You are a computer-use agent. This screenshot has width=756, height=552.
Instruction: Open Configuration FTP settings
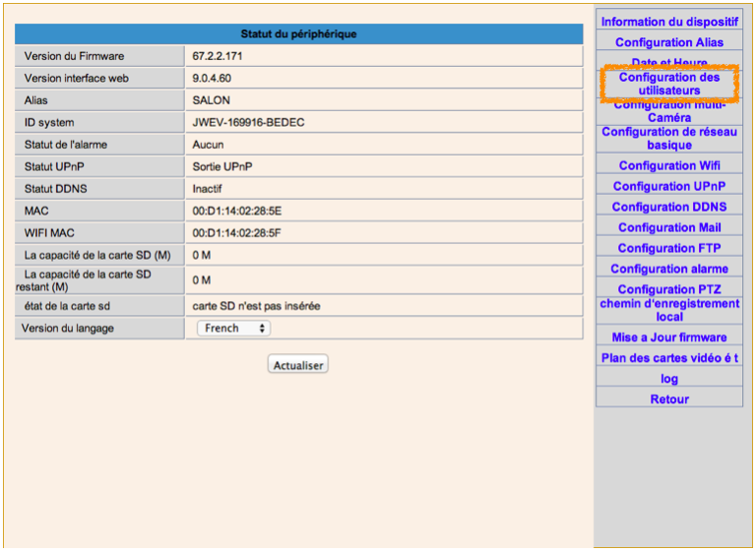[669, 248]
